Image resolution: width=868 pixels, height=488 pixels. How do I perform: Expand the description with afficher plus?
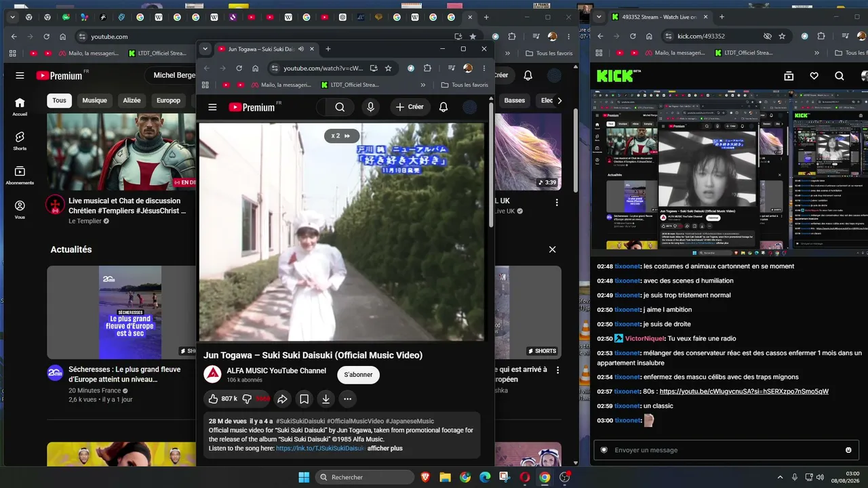pos(385,449)
